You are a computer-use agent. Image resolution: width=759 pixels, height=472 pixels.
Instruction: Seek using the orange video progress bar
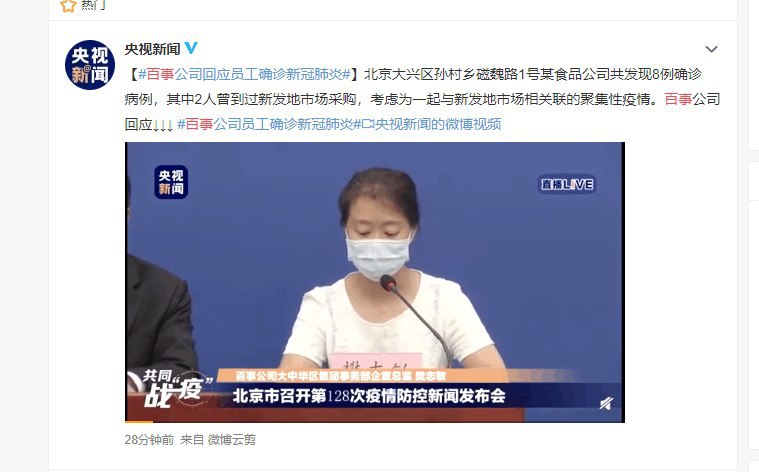click(138, 421)
